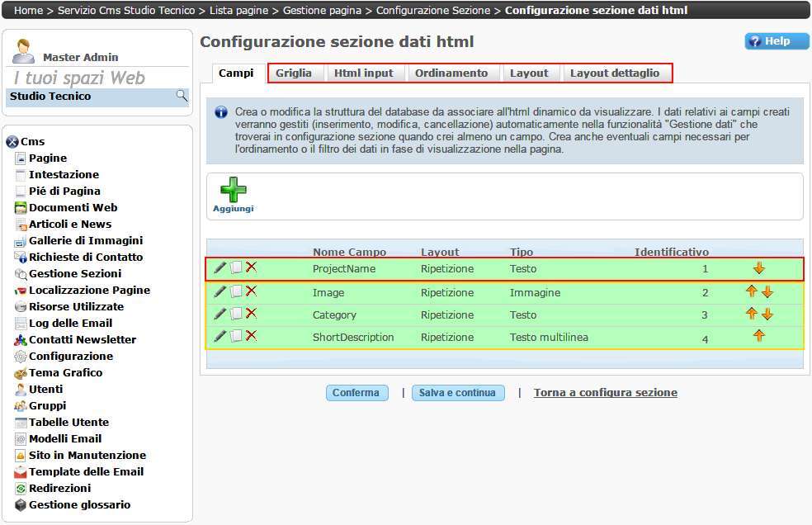The height and width of the screenshot is (525, 812).
Task: Move the Category field down
Action: (767, 314)
